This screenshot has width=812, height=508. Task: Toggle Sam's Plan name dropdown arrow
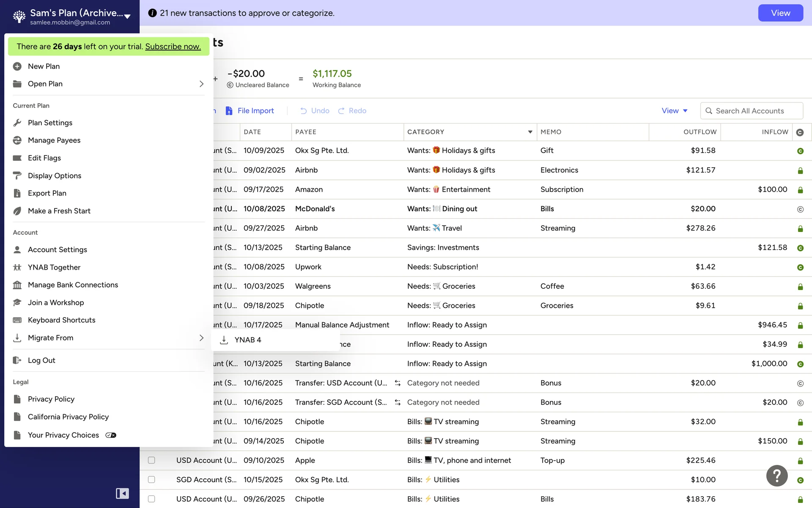pyautogui.click(x=127, y=17)
